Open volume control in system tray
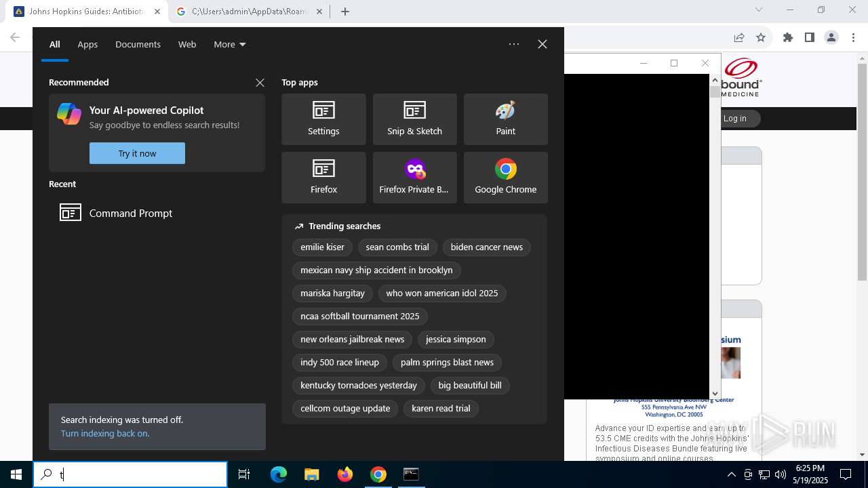This screenshot has width=868, height=488. [x=781, y=474]
